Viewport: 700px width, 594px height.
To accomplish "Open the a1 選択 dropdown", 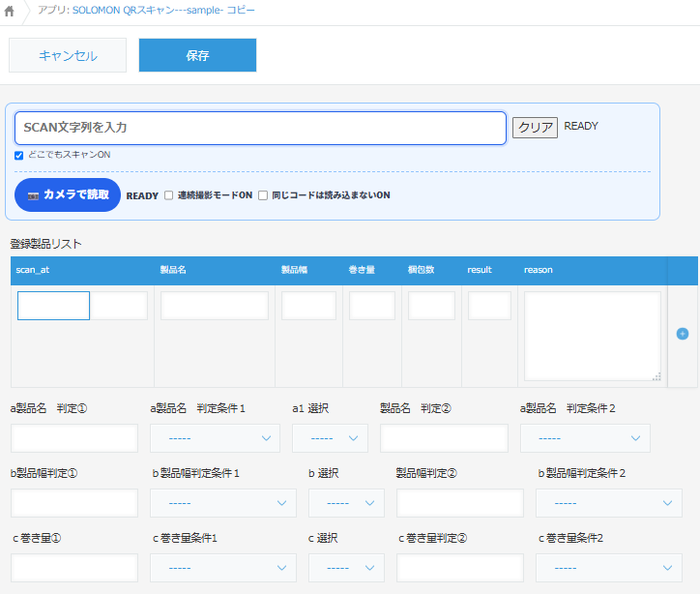I will [x=331, y=438].
